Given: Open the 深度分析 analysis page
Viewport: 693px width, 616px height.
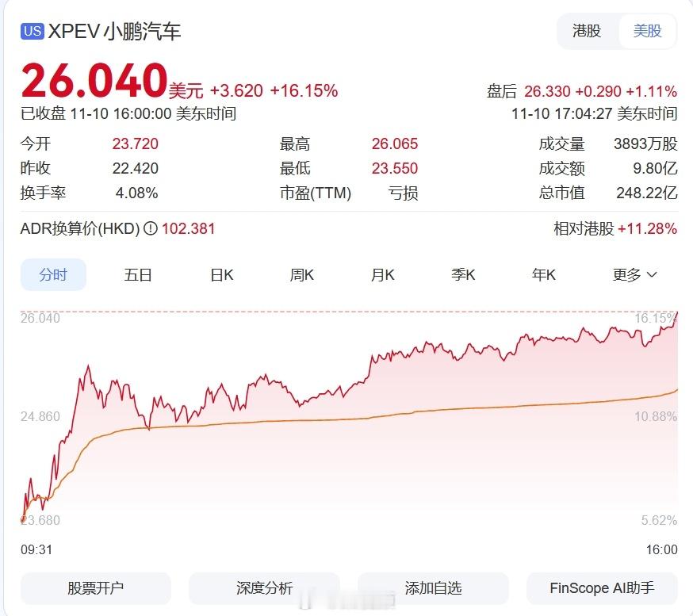Looking at the screenshot, I should point(263,588).
